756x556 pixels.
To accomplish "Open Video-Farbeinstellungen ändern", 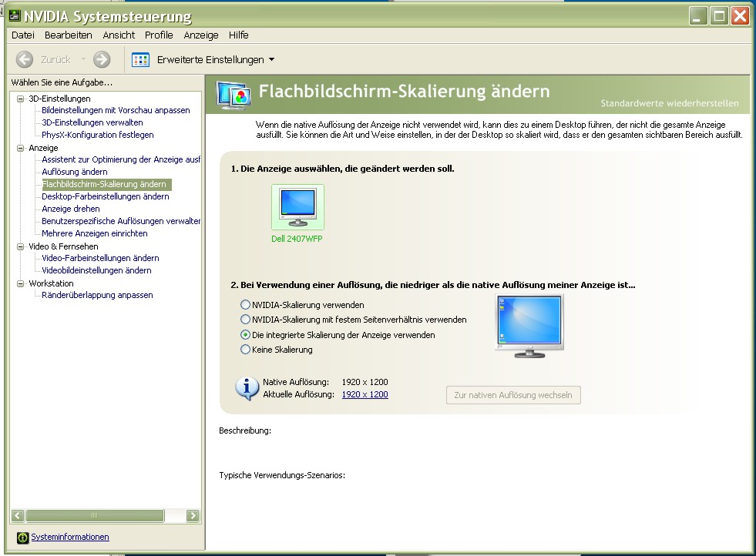I will (x=100, y=258).
